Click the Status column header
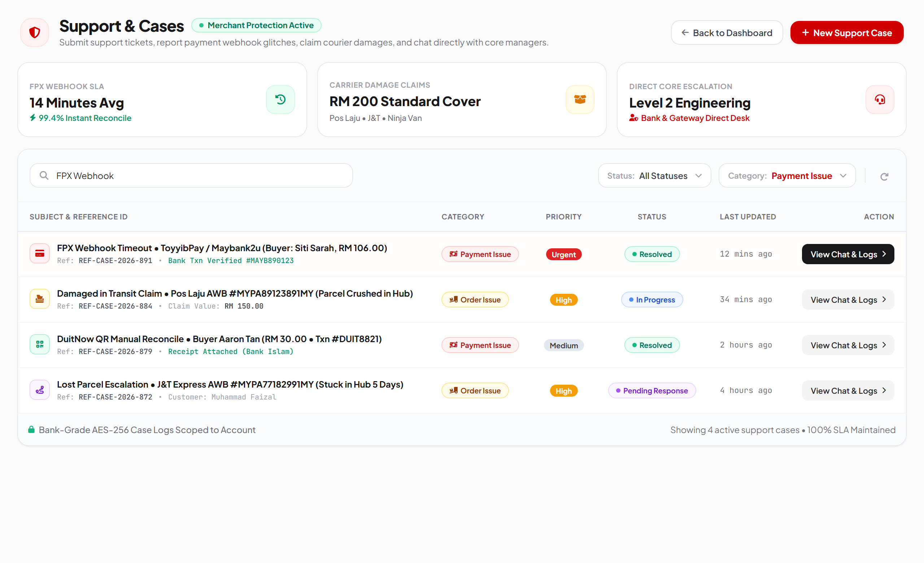 [x=652, y=216]
